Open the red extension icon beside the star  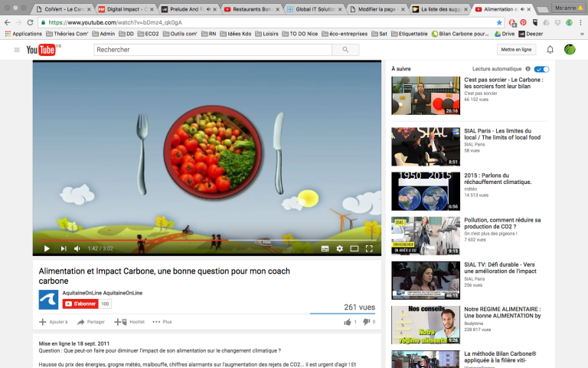(512, 23)
